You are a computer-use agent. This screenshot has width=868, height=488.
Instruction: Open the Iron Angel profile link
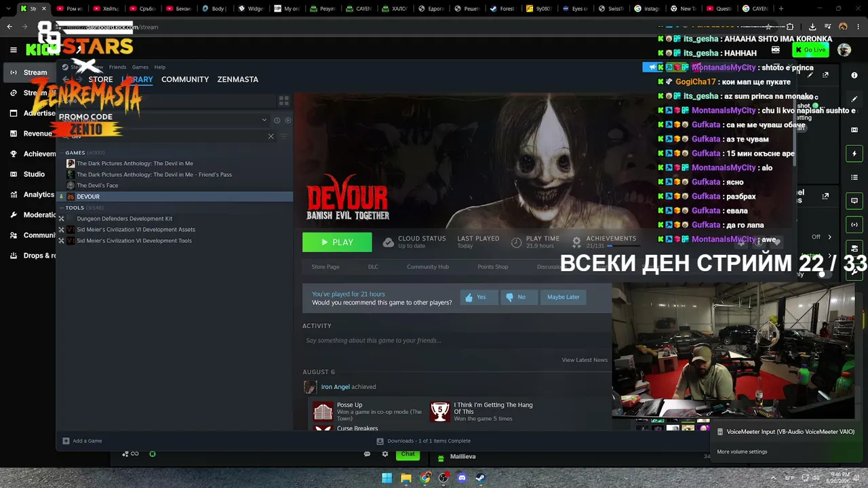[335, 387]
